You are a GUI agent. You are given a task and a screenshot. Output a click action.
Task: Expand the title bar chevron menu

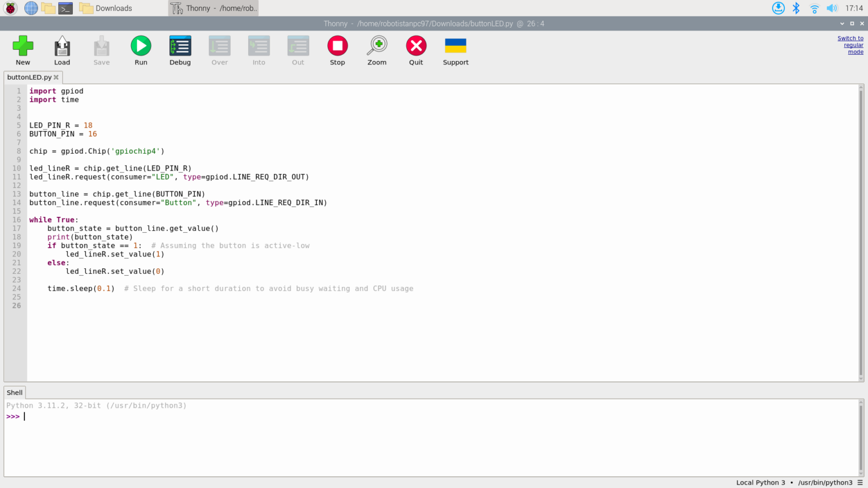click(841, 24)
